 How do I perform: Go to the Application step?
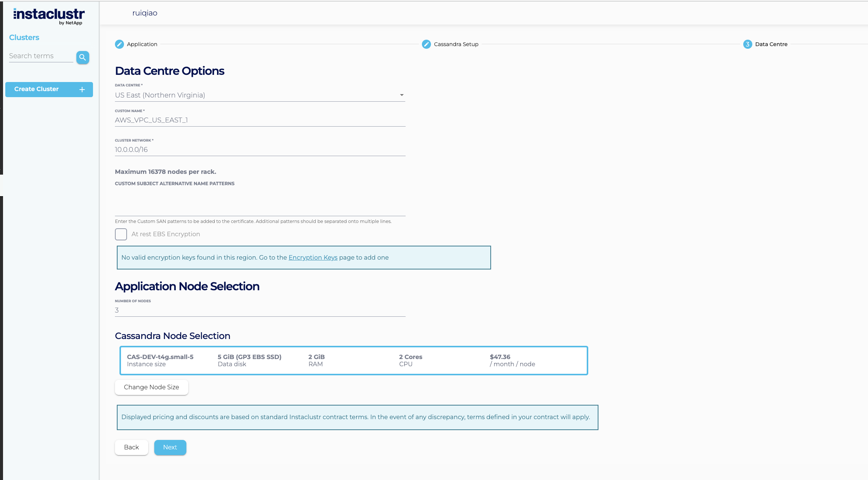(x=142, y=44)
